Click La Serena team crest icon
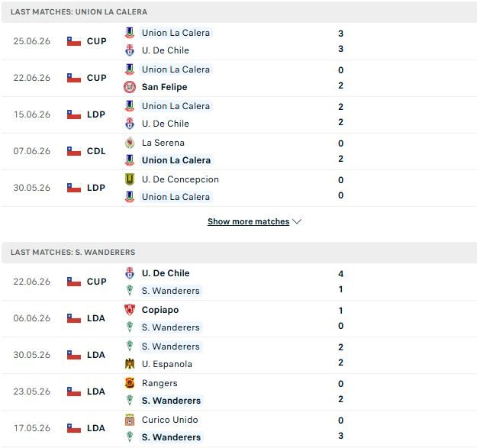 (130, 143)
